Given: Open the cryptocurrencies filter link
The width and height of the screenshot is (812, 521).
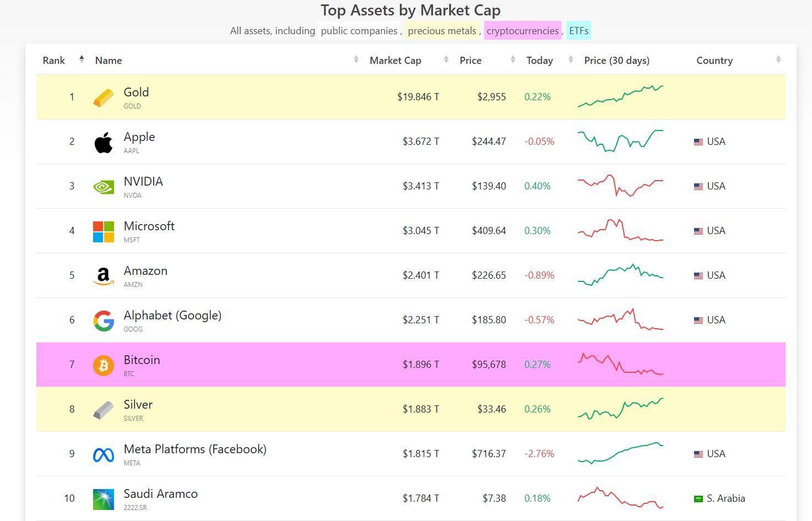Looking at the screenshot, I should [523, 31].
